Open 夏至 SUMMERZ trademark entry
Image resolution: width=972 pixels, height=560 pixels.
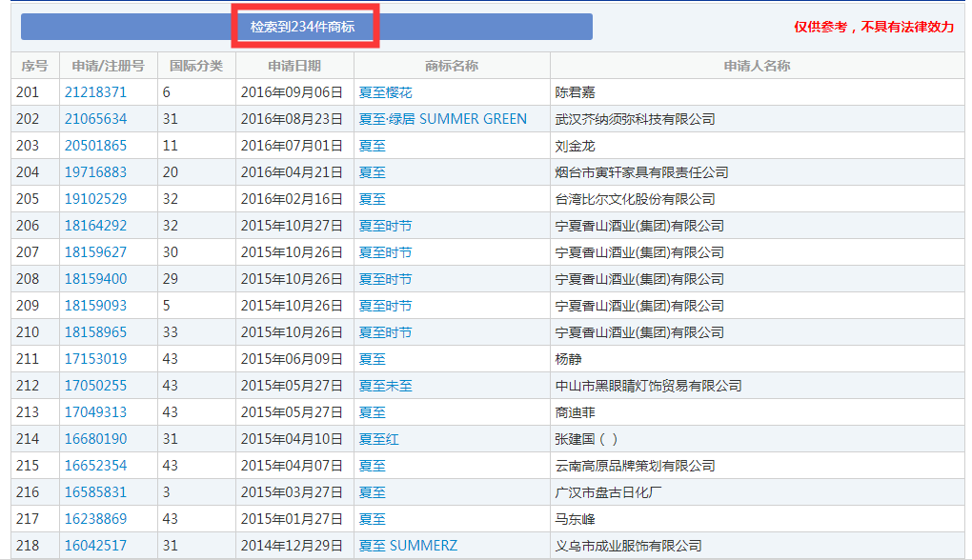(408, 546)
